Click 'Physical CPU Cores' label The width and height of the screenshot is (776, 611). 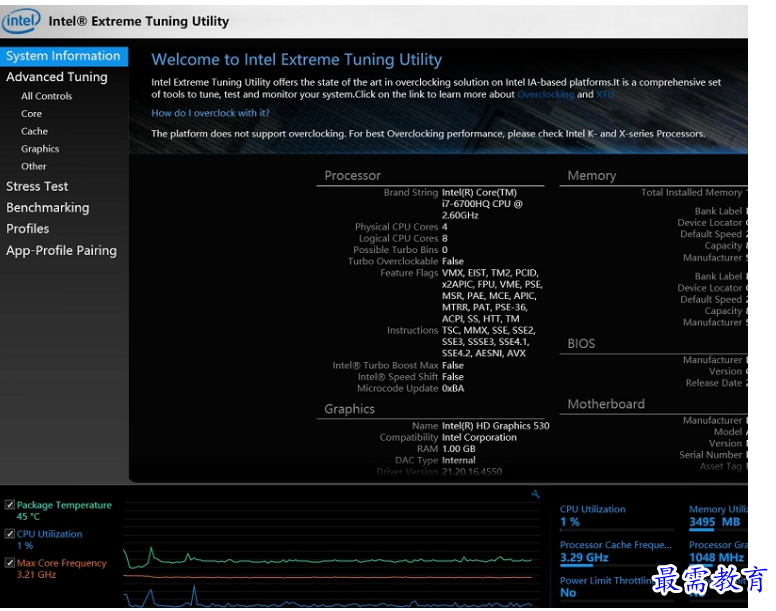396,227
